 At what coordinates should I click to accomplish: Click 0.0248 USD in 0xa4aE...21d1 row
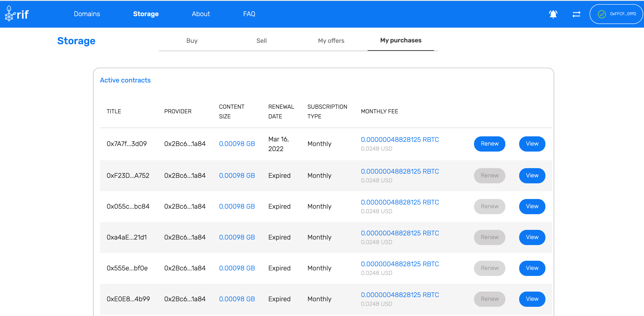tap(376, 242)
